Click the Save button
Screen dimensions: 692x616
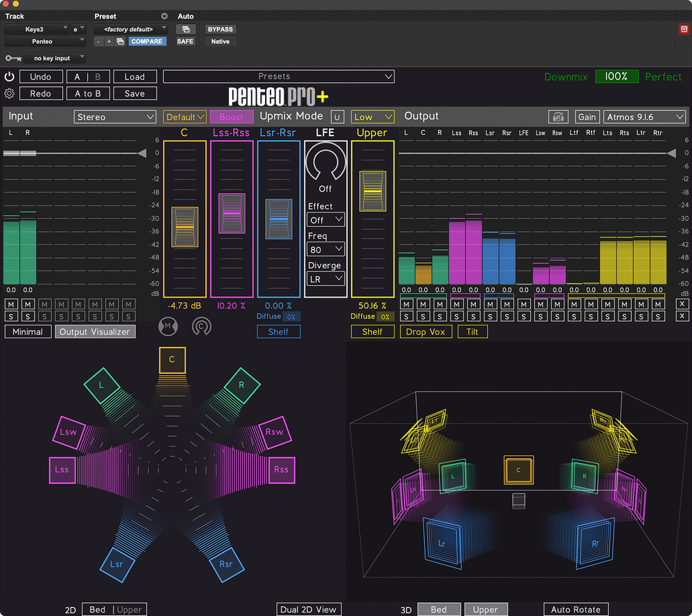[x=135, y=93]
